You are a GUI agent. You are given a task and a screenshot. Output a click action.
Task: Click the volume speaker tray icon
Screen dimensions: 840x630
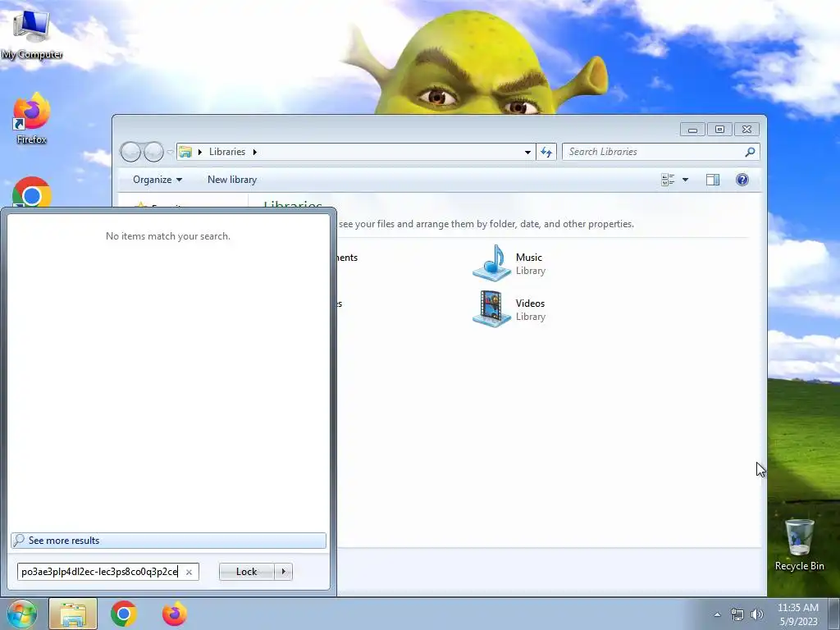756,614
